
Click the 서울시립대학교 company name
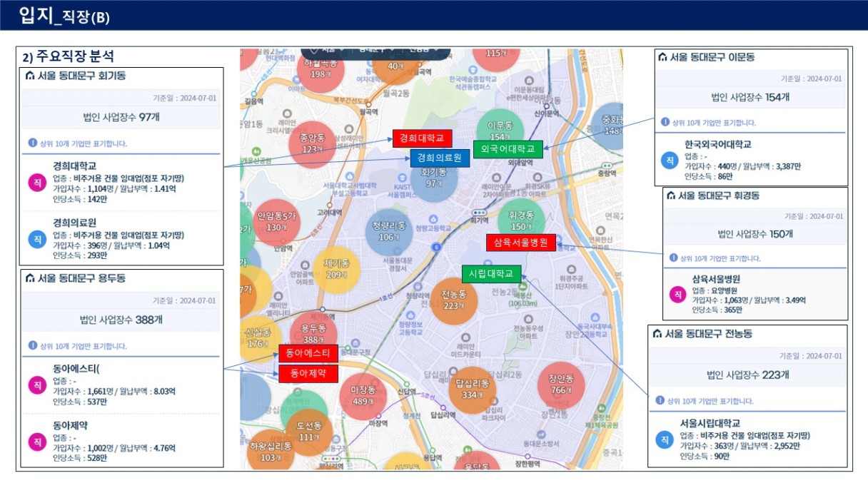tap(710, 423)
